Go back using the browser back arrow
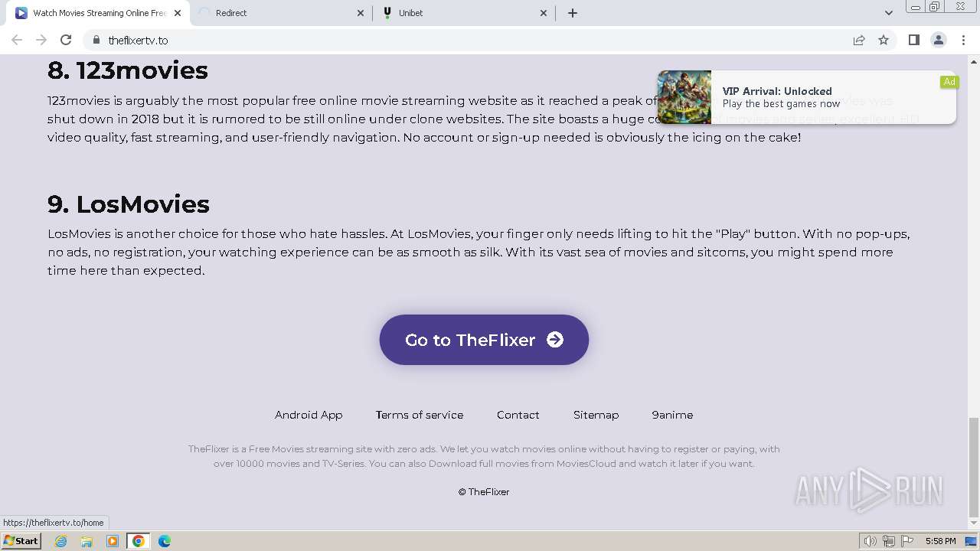 coord(17,40)
